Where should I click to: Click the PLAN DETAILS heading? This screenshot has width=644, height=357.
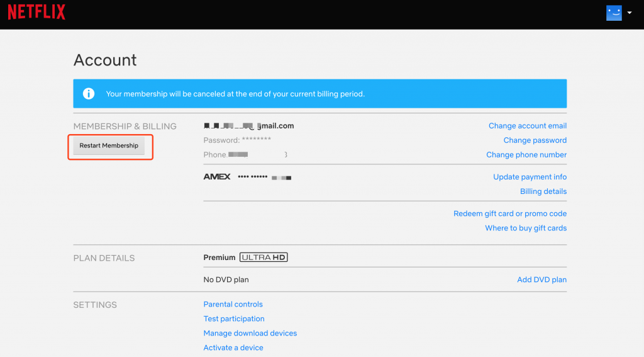coord(104,258)
